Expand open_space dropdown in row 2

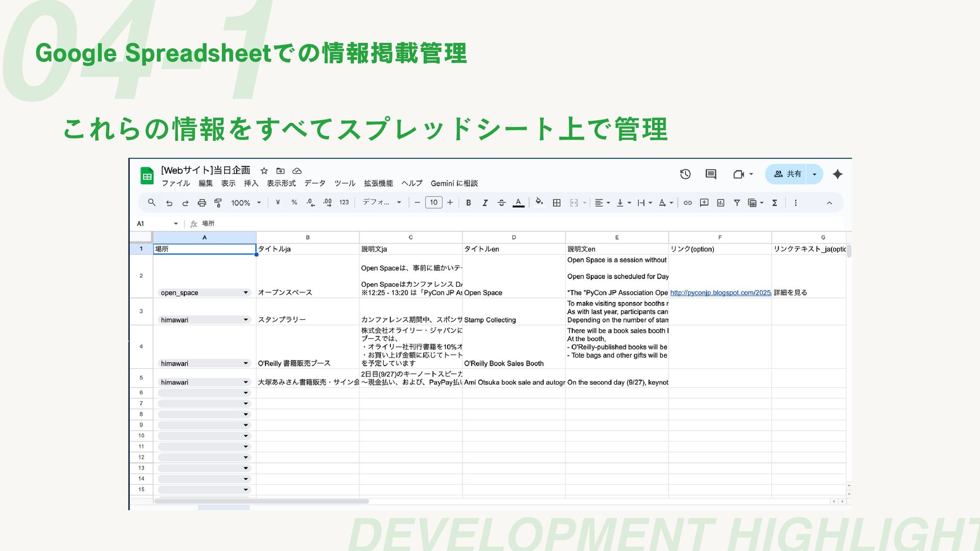pos(246,293)
